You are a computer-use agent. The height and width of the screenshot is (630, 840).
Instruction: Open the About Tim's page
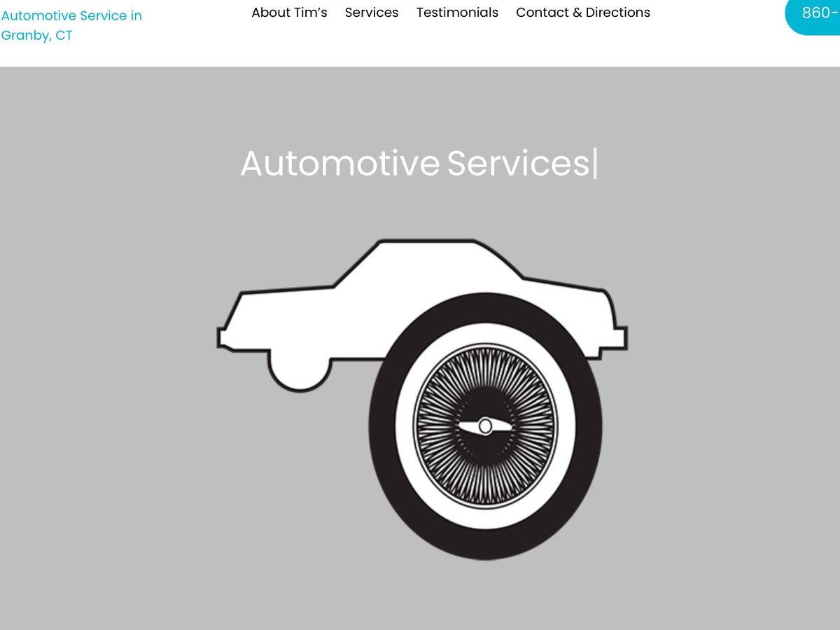pos(289,13)
